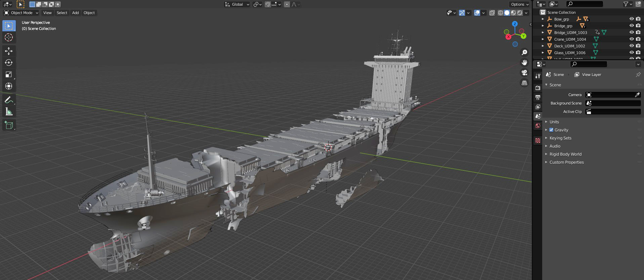Open the Texture properties tab
Viewport: 644px width, 280px height.
coord(538,141)
